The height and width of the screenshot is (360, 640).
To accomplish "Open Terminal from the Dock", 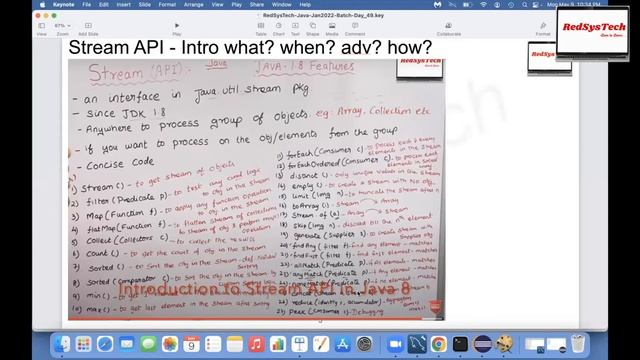I will point(460,344).
